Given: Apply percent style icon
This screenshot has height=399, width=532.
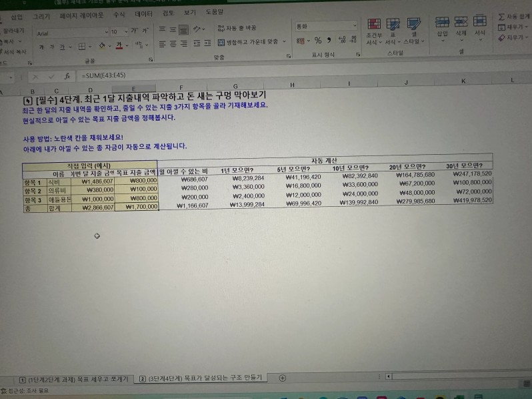Looking at the screenshot, I should (x=318, y=41).
